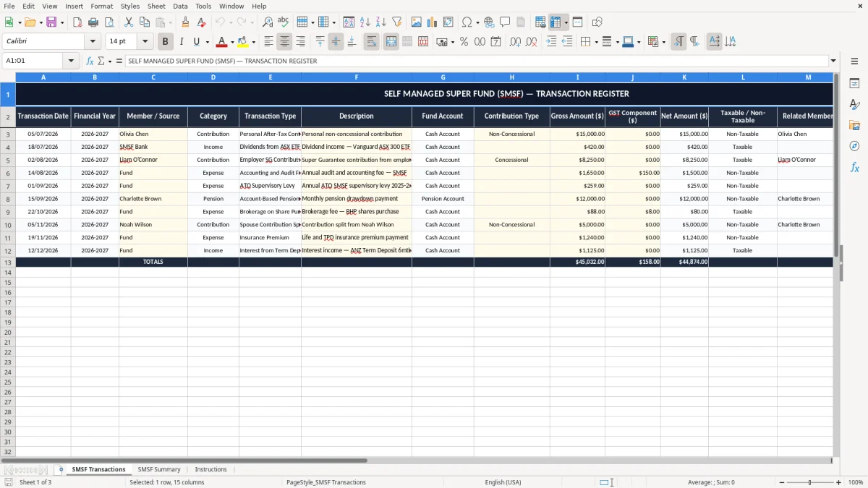The image size is (868, 488).
Task: Click the Zoom In plus button
Action: (x=839, y=482)
